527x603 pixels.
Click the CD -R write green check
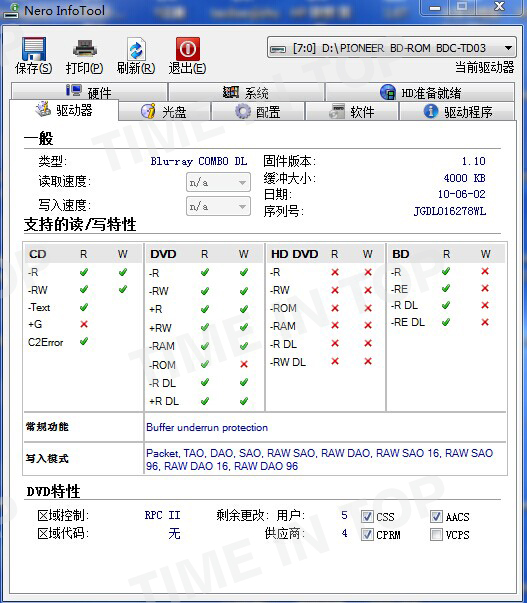pyautogui.click(x=123, y=272)
